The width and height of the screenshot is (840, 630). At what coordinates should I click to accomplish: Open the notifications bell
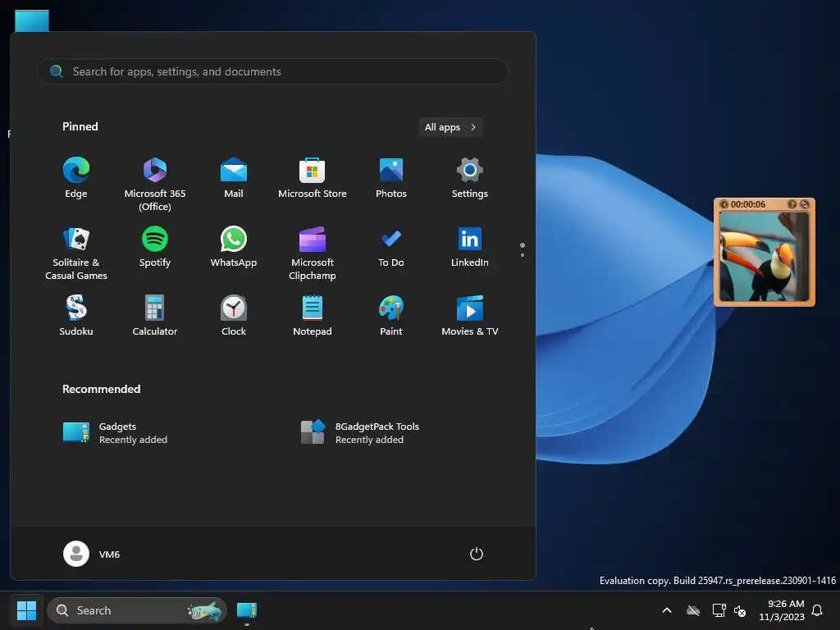click(x=817, y=610)
